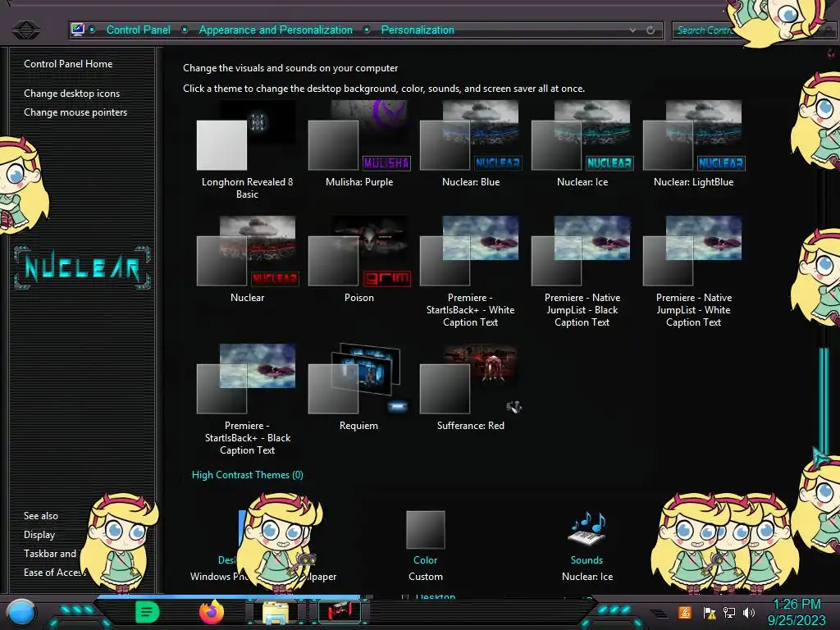This screenshot has height=630, width=840.
Task: Apply the Mulisha: Purple theme
Action: pyautogui.click(x=359, y=144)
